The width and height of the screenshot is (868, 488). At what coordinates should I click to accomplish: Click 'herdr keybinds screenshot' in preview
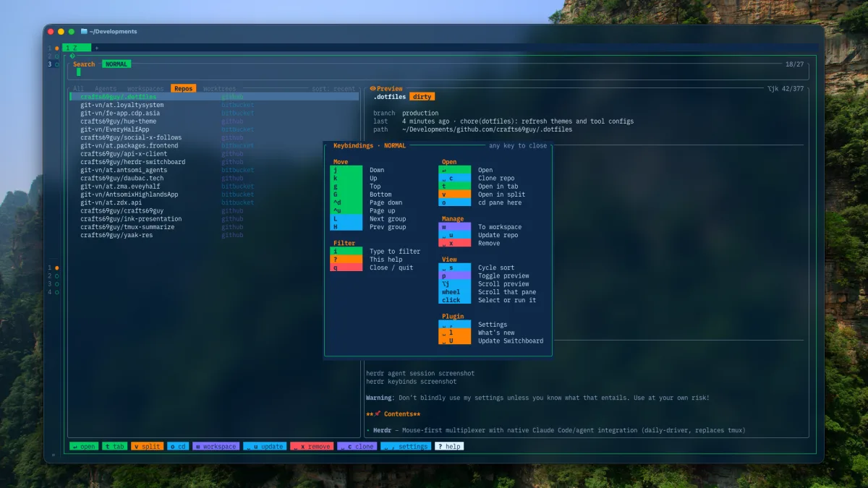pos(411,382)
